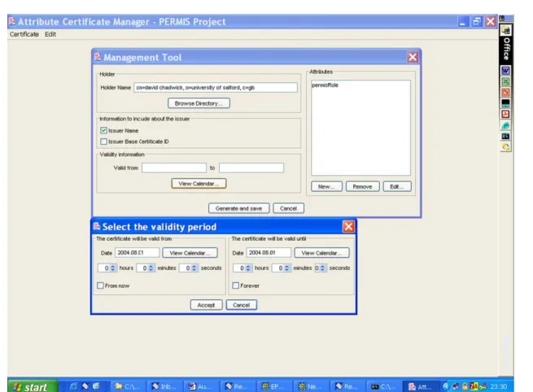The width and height of the screenshot is (533, 392).
Task: Click Generate and save button
Action: point(239,208)
